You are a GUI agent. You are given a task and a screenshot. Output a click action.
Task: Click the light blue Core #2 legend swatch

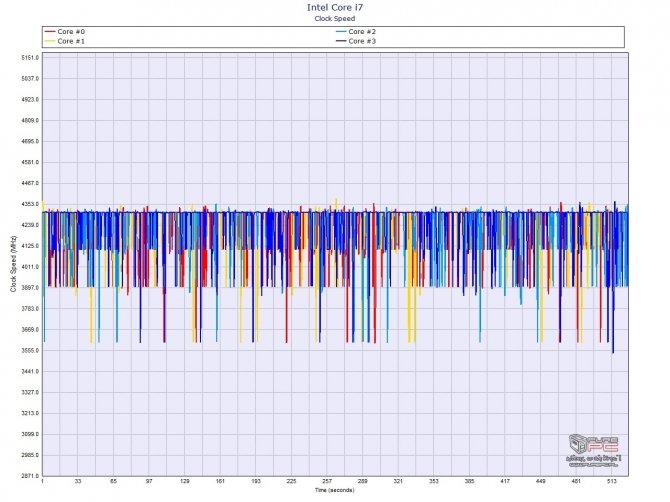click(341, 32)
